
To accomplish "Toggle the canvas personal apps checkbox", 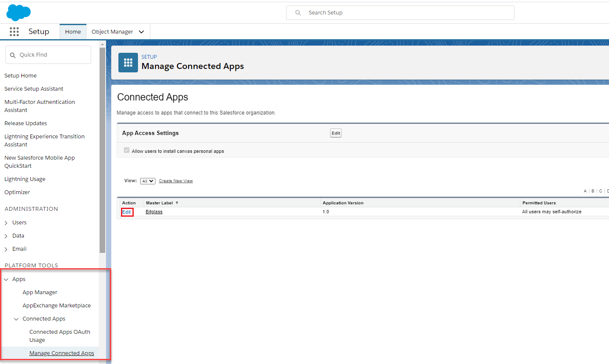I will pyautogui.click(x=126, y=150).
